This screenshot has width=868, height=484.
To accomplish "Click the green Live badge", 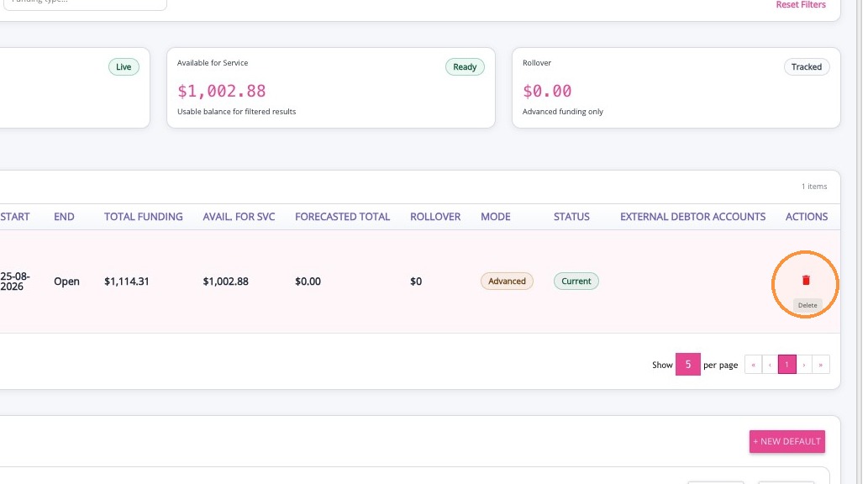I will (x=124, y=67).
